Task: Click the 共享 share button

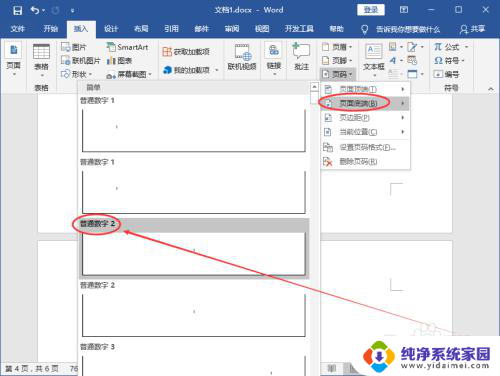Action: (x=472, y=29)
